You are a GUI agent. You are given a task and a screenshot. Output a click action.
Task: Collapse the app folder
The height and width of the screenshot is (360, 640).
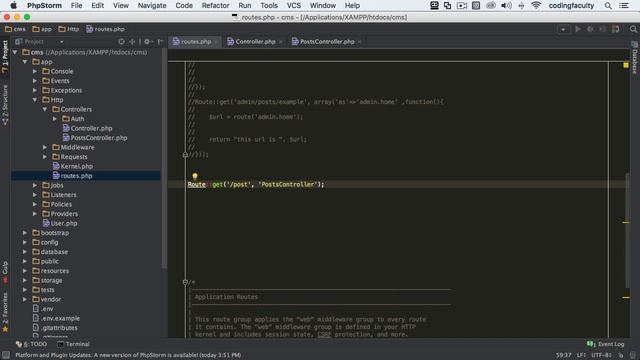[25, 62]
